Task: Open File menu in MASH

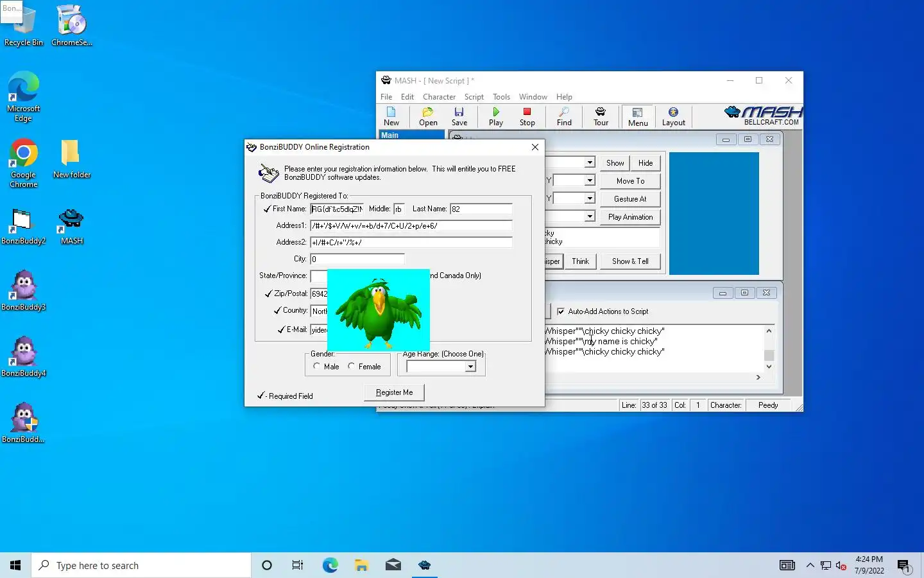Action: [x=386, y=97]
